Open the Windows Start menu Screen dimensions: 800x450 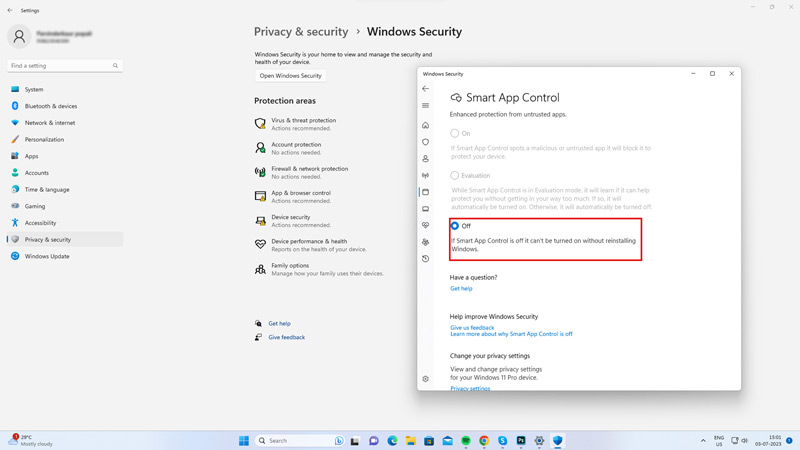[244, 440]
